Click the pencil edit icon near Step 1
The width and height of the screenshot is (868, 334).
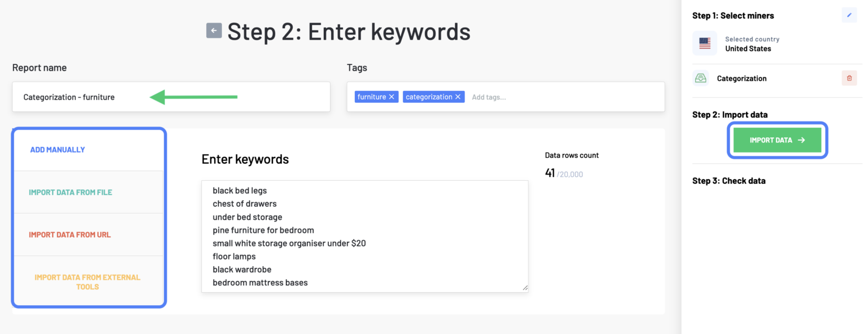pyautogui.click(x=849, y=15)
